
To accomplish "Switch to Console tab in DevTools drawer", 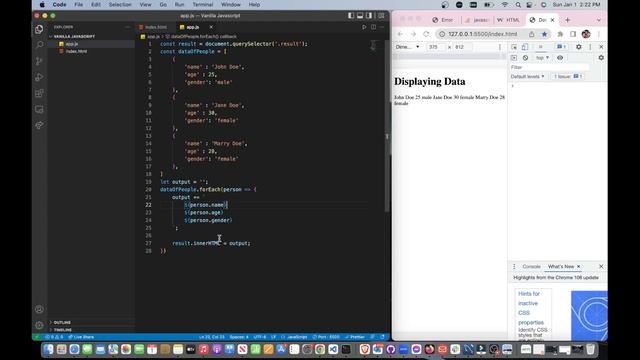I will point(531,267).
